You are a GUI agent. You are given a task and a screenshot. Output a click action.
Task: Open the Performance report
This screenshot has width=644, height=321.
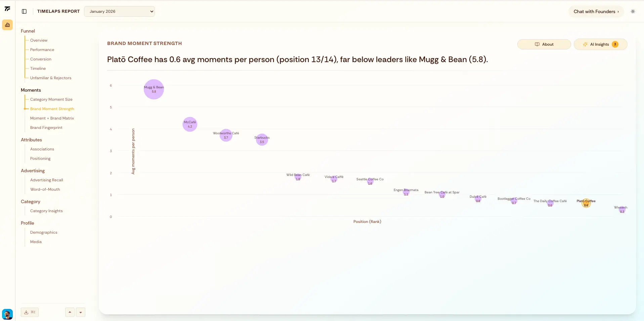click(42, 50)
